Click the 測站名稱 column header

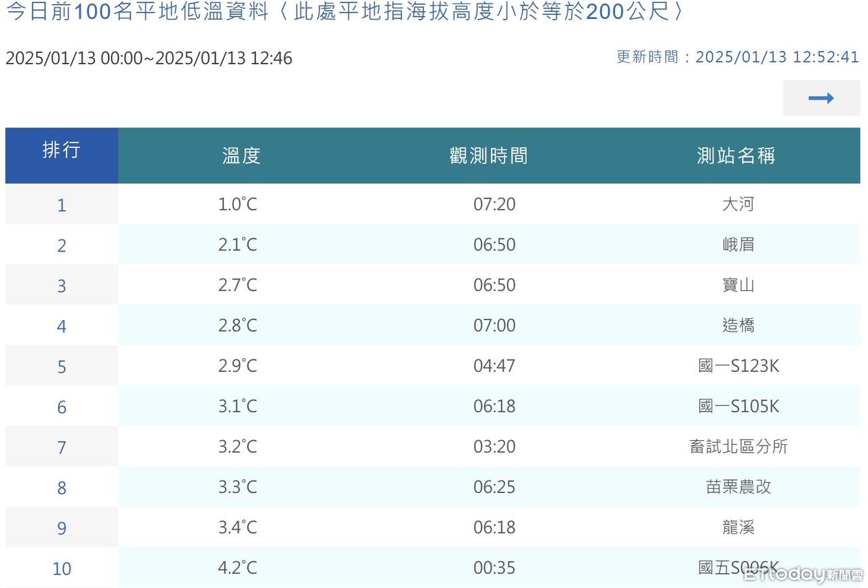coord(736,156)
